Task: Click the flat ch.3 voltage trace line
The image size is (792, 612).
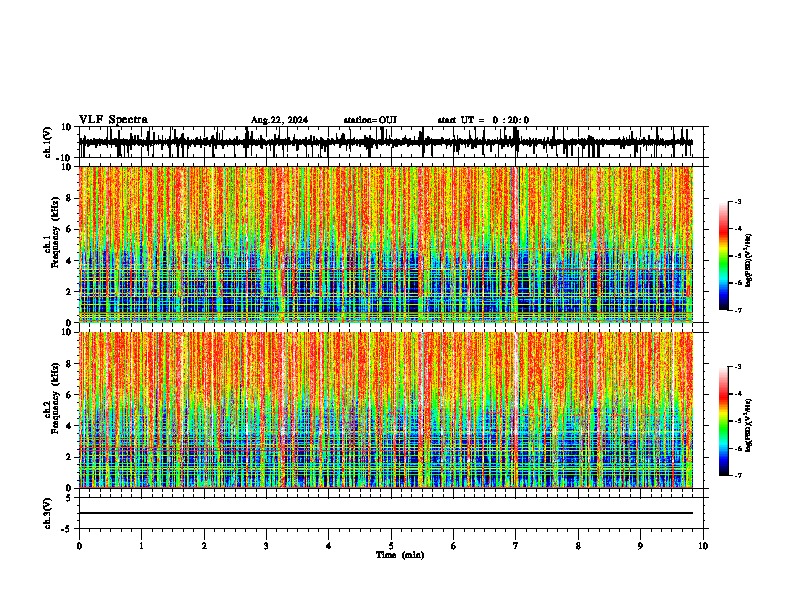Action: tap(386, 513)
